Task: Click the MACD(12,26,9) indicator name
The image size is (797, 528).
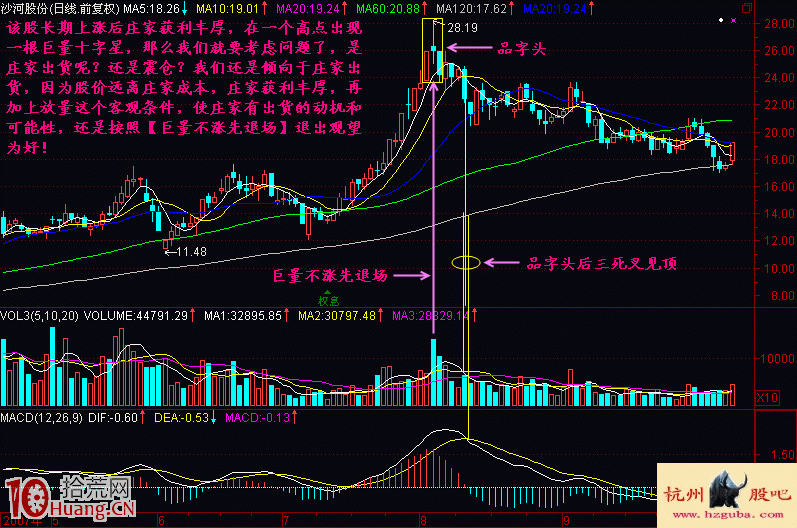Action: 42,418
